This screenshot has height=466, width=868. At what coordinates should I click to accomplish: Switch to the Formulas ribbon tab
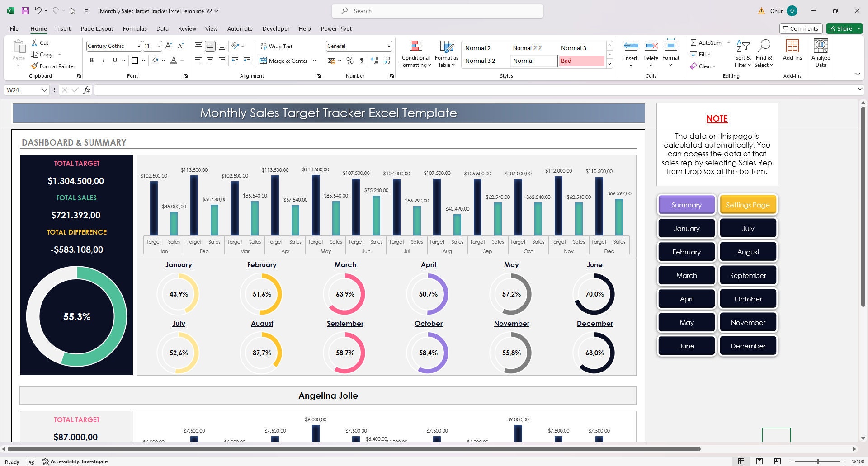tap(135, 28)
